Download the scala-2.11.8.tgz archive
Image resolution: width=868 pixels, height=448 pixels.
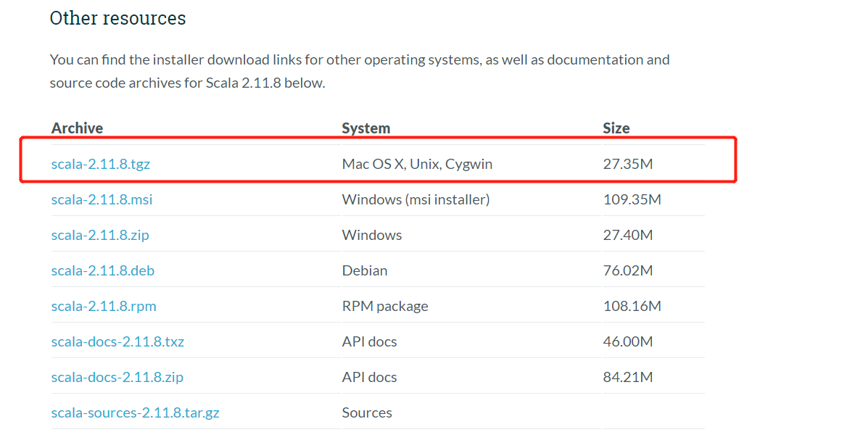point(100,164)
